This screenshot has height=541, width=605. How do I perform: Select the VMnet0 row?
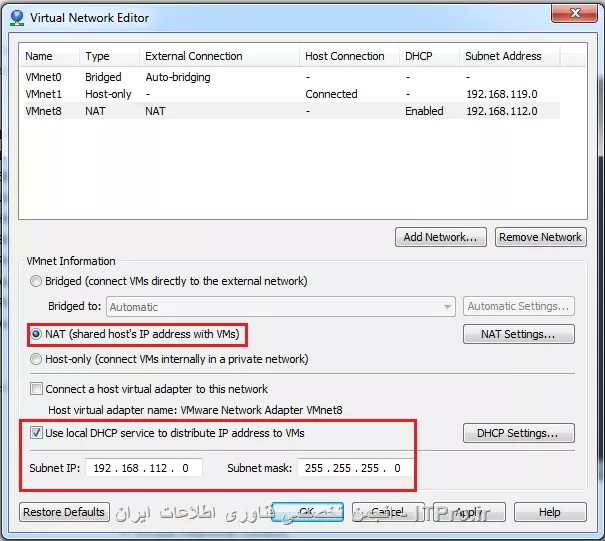point(292,77)
